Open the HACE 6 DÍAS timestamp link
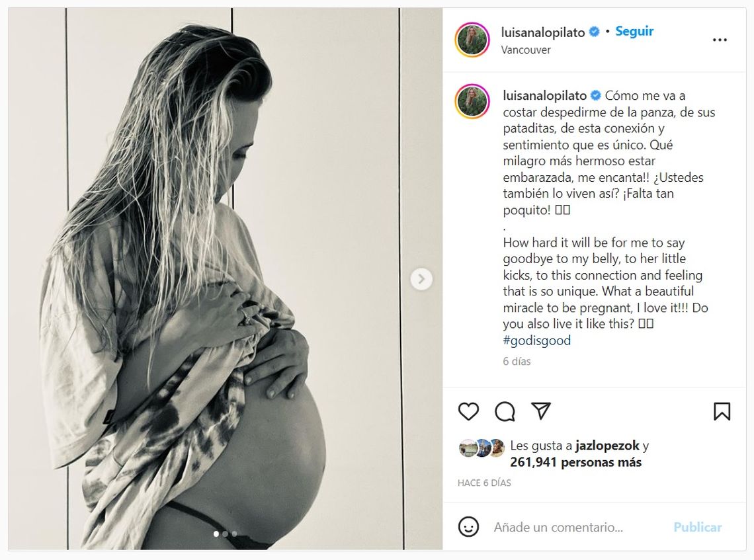 pos(484,483)
